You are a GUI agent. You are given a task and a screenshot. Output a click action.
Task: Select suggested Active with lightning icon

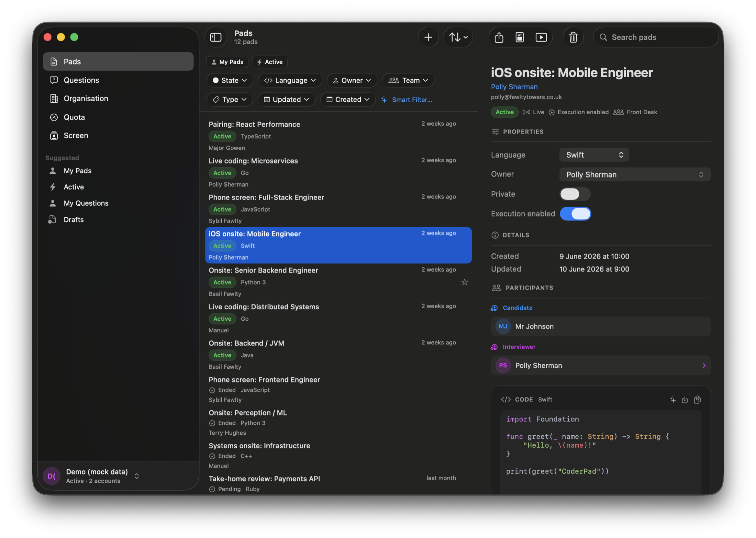pyautogui.click(x=118, y=187)
